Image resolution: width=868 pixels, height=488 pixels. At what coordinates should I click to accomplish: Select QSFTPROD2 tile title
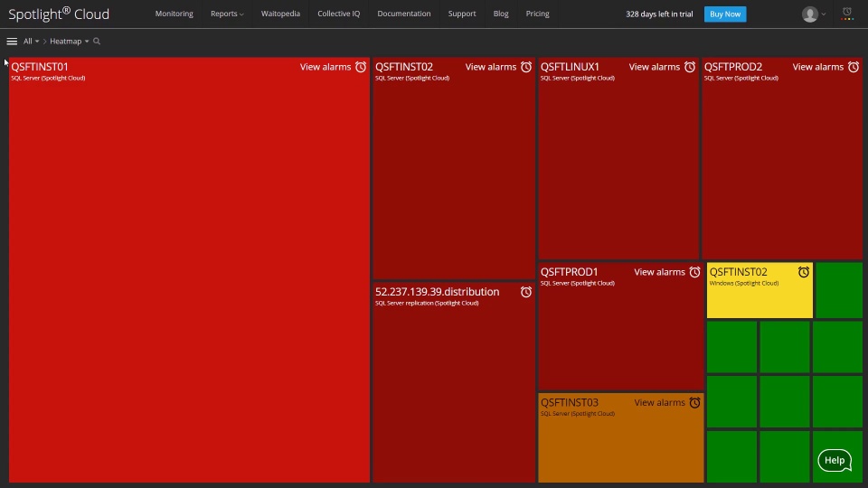pyautogui.click(x=733, y=67)
